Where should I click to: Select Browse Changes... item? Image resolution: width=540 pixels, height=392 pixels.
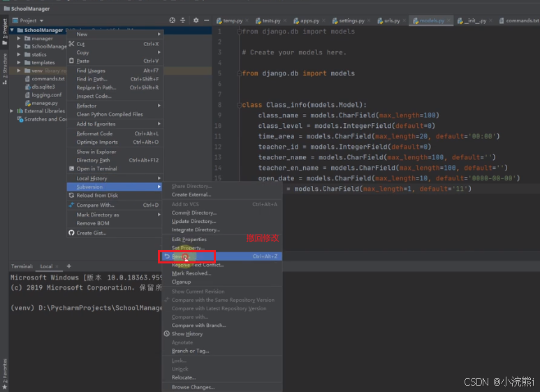(222, 387)
